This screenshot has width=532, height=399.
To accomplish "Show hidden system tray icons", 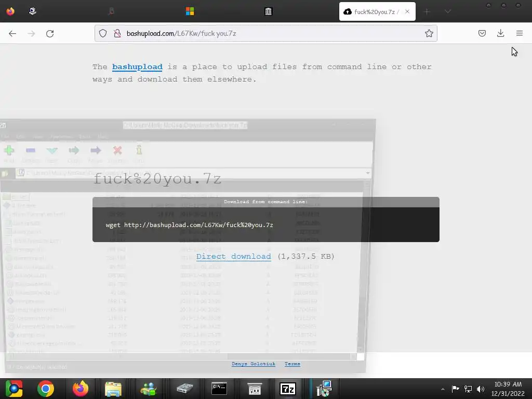I will tap(443, 389).
